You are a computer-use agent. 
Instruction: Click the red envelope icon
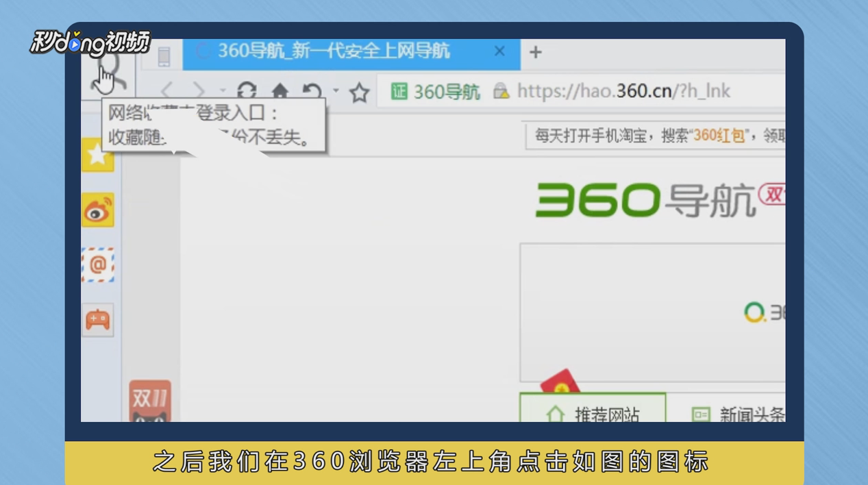[x=560, y=382]
